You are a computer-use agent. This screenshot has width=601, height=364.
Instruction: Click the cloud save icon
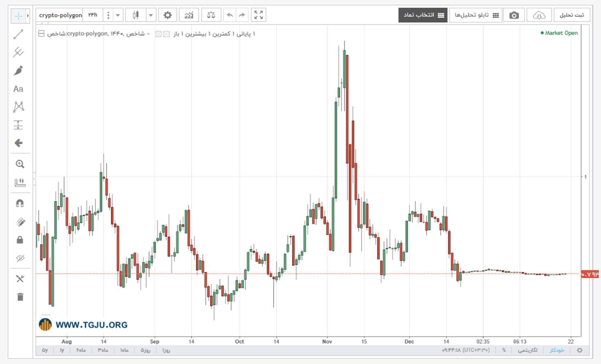click(x=539, y=15)
